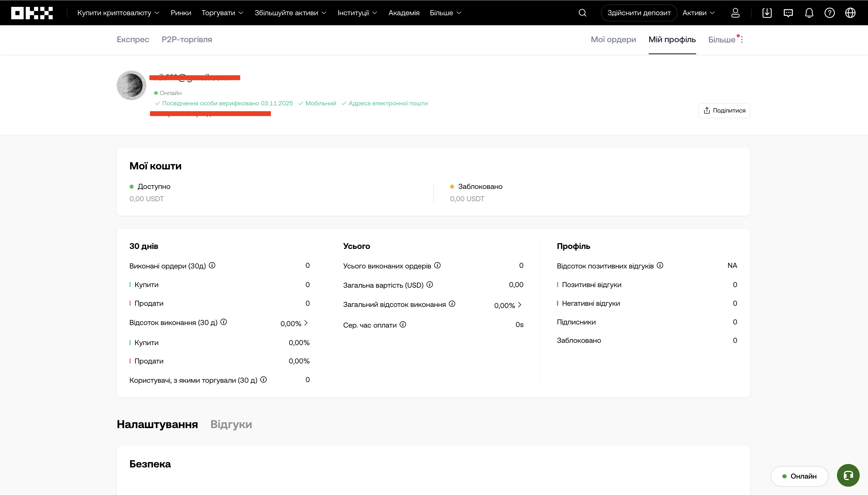The width and height of the screenshot is (868, 495).
Task: Open the P2P-торгівля tab
Action: pos(187,39)
